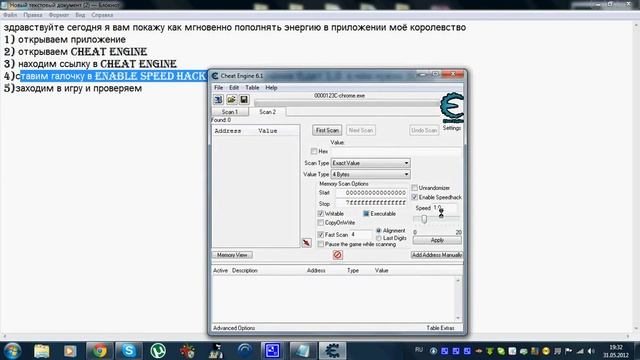This screenshot has width=640, height=360.
Task: Click the blue square app taskbar icon
Action: 273,351
